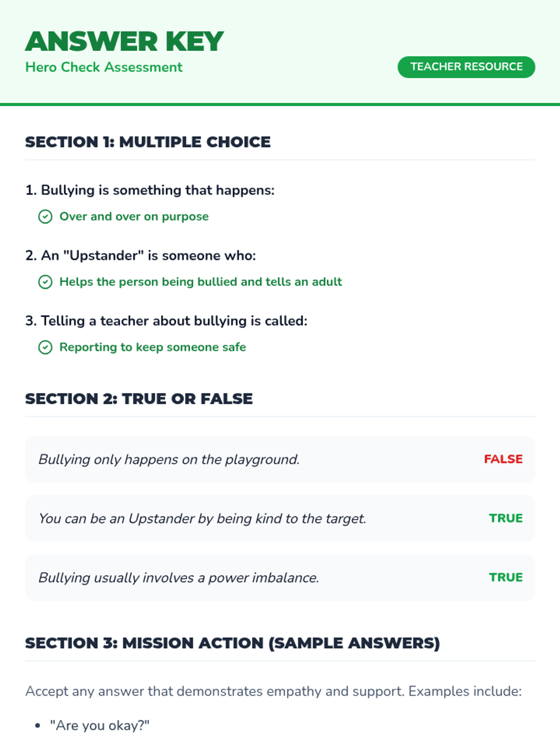
Task: Select the "Upstander by being kind" statement
Action: 202,519
